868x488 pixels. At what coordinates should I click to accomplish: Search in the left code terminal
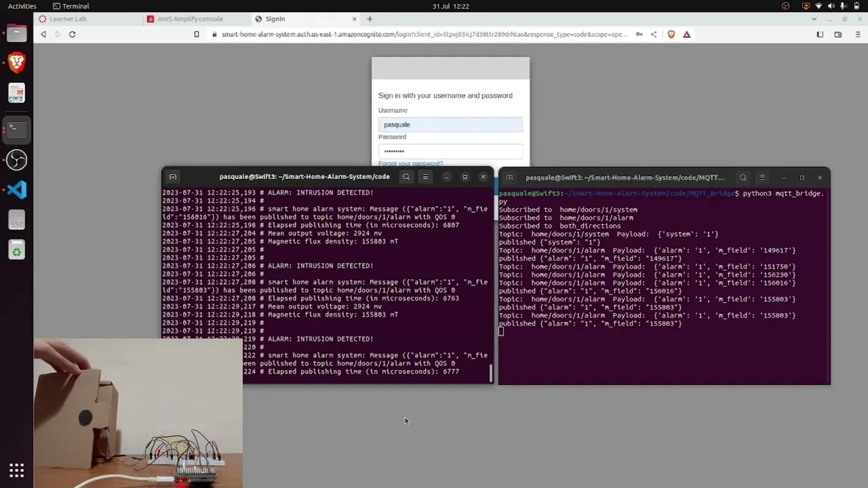tap(406, 177)
